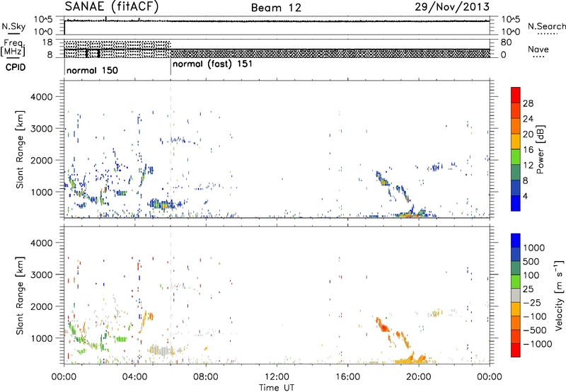The height and width of the screenshot is (392, 566).
Task: Click the SANAE (fitACF) title text
Action: [x=112, y=6]
